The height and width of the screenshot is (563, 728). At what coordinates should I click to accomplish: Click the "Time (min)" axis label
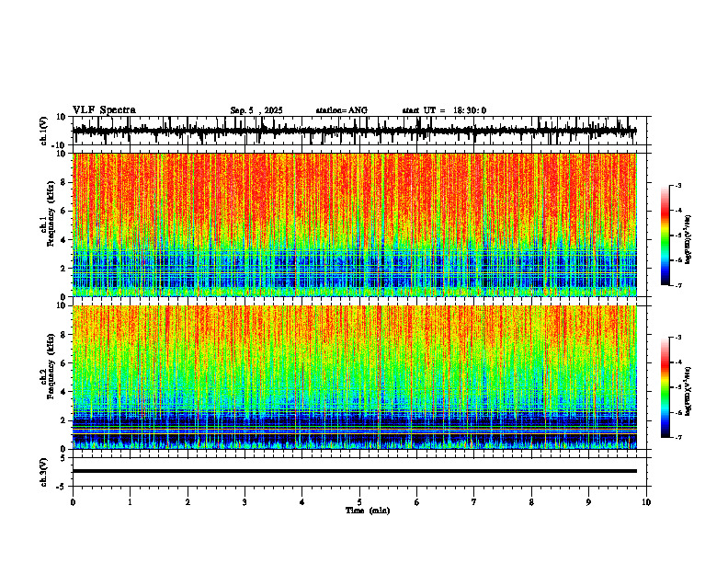coord(368,511)
